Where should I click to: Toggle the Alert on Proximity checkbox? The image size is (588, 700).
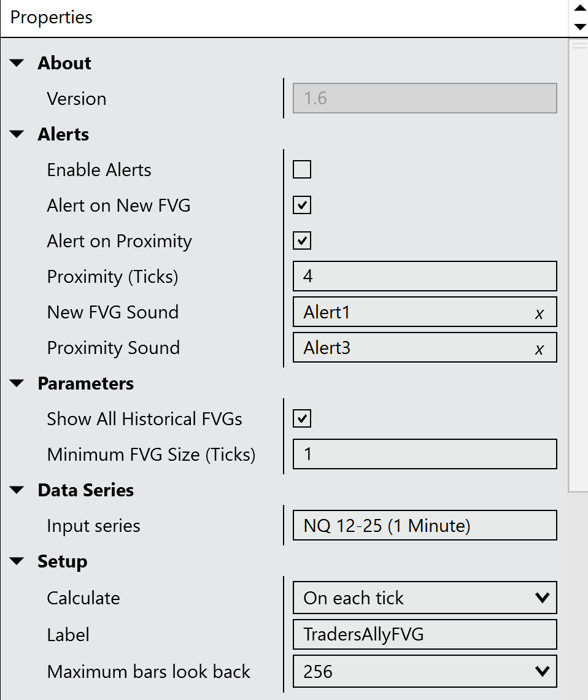tap(302, 240)
